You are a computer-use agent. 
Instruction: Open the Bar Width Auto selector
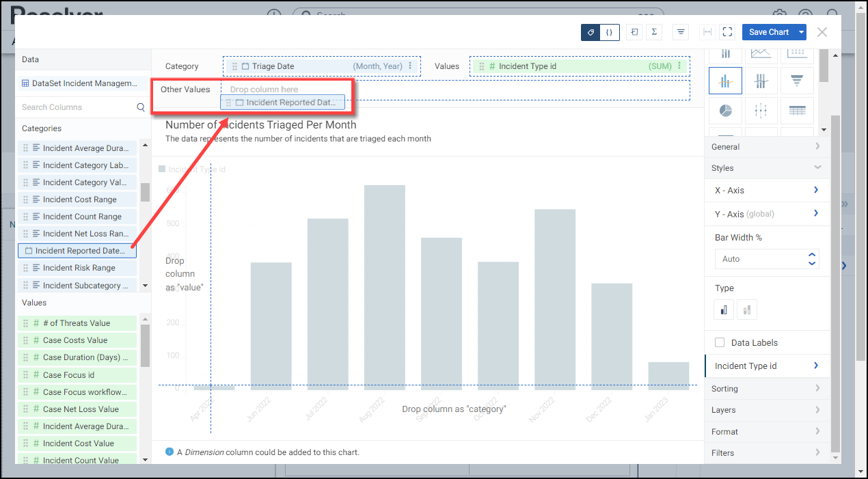point(766,259)
